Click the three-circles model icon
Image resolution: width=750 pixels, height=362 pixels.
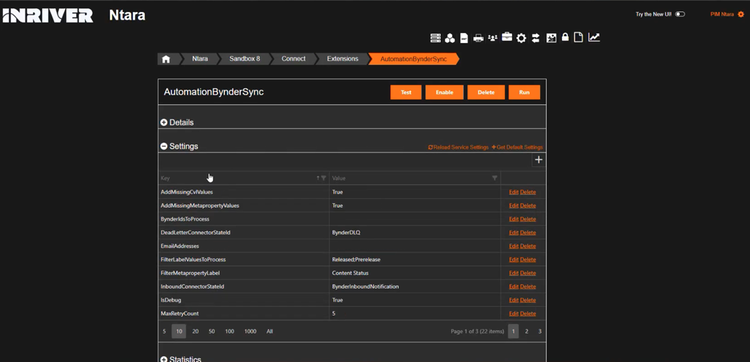[x=450, y=38]
